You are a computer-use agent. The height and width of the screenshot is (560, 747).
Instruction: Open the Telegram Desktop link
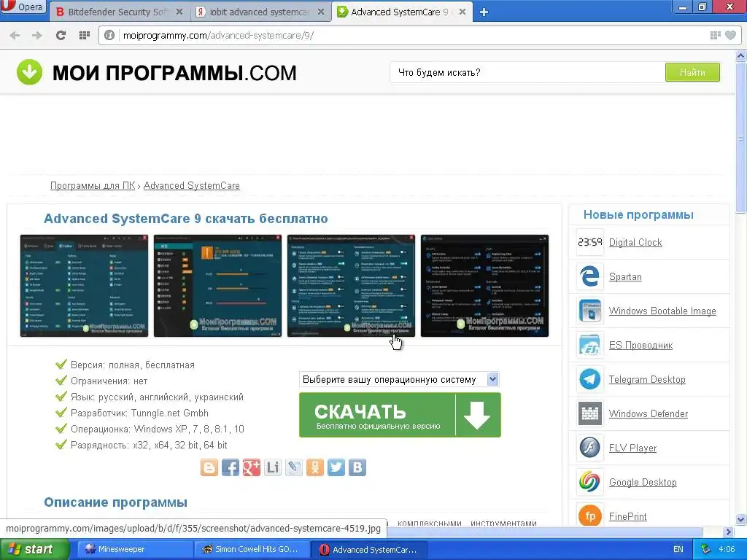[x=647, y=379]
